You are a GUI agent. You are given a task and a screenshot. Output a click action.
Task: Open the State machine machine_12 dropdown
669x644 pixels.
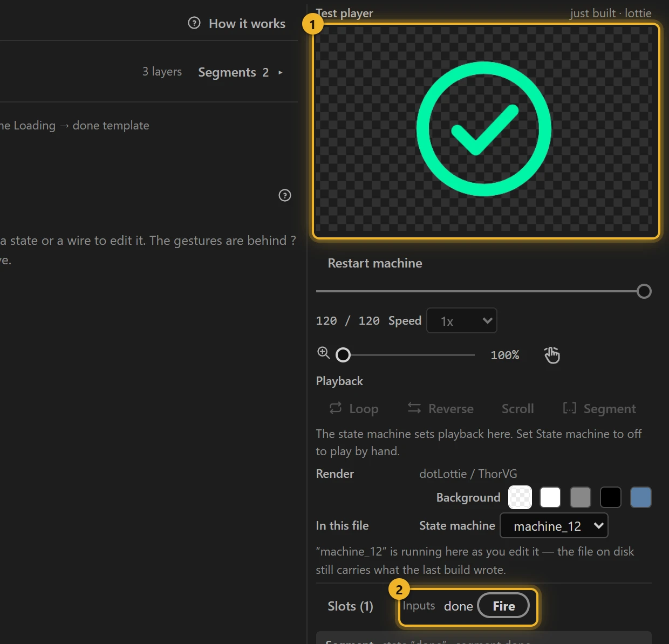(x=554, y=526)
